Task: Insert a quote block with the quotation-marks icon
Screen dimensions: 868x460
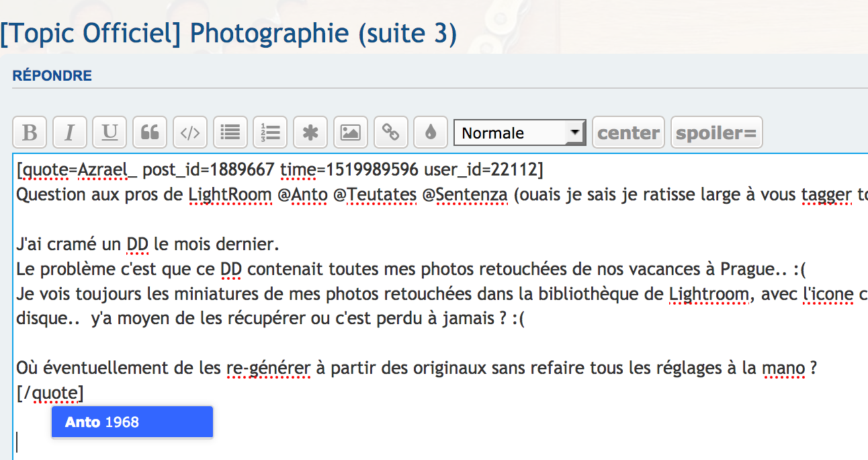Action: [150, 132]
